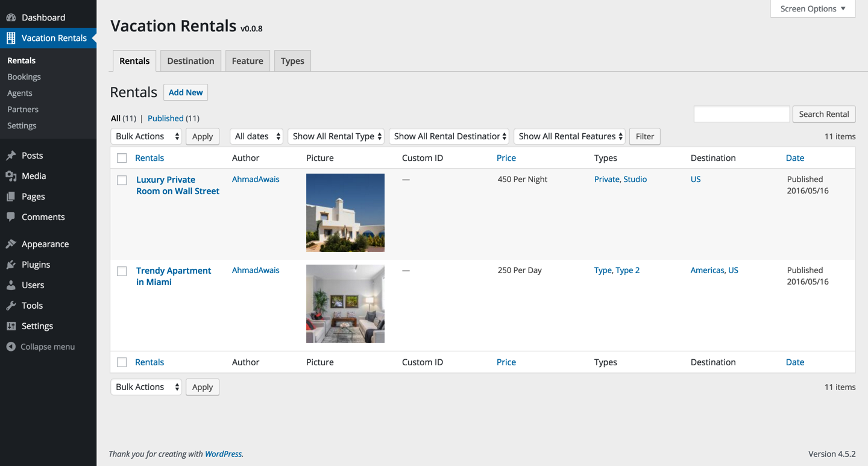
Task: Click the Add New rental button
Action: pyautogui.click(x=186, y=92)
